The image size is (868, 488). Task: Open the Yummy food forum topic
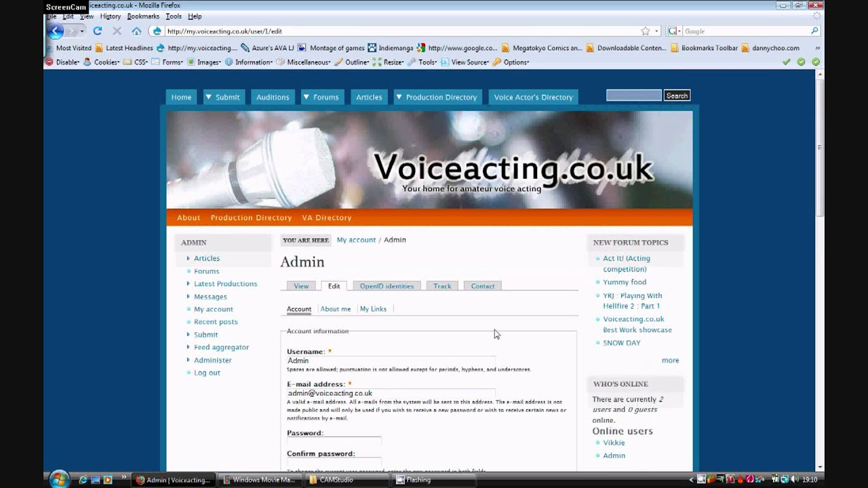coord(625,282)
